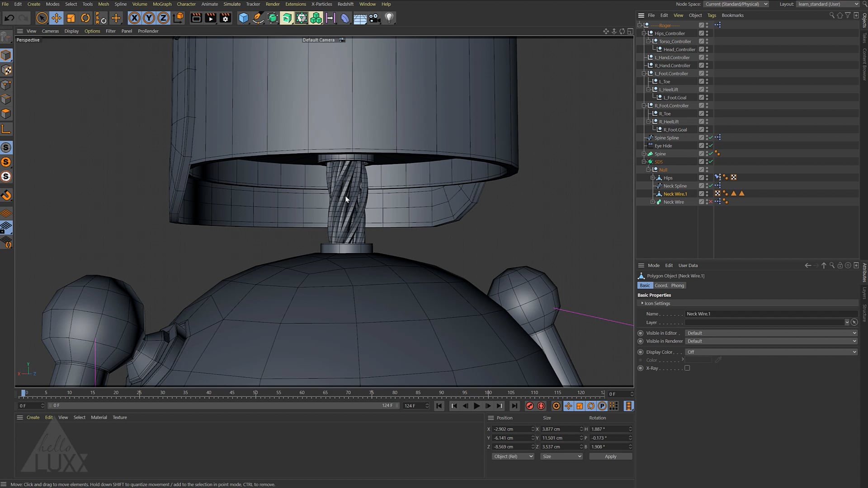
Task: Open the Render Settings clapperboard gear icon
Action: (225, 18)
